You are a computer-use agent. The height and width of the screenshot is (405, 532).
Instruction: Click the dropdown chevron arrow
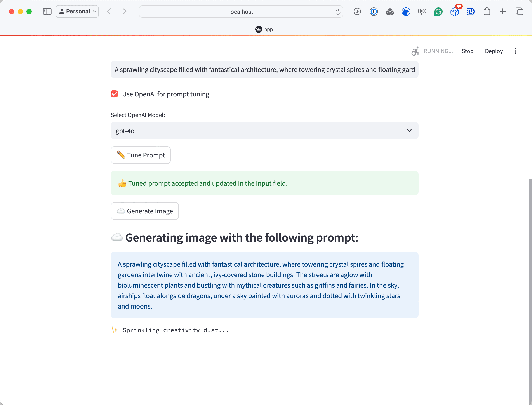click(x=409, y=131)
